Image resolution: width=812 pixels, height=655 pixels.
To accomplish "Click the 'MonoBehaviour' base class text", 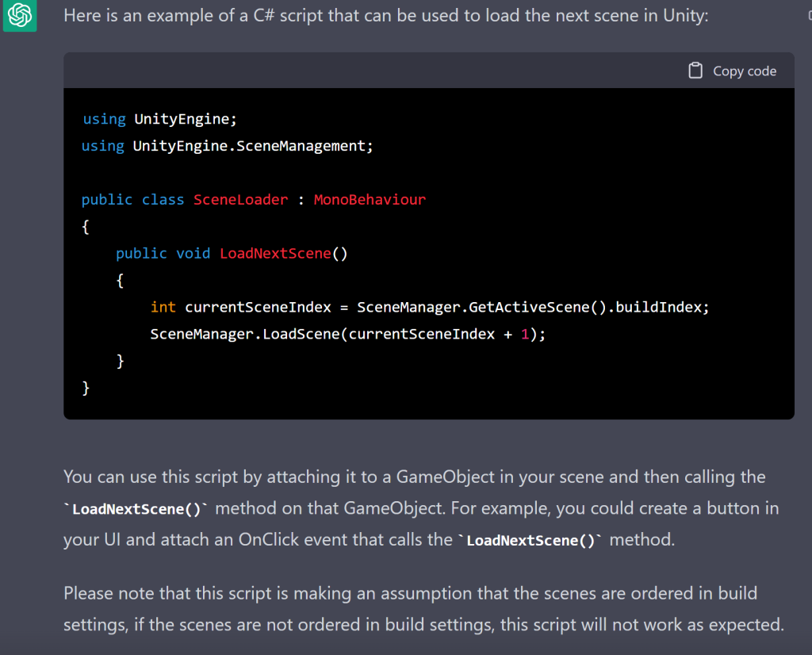I will tap(370, 200).
